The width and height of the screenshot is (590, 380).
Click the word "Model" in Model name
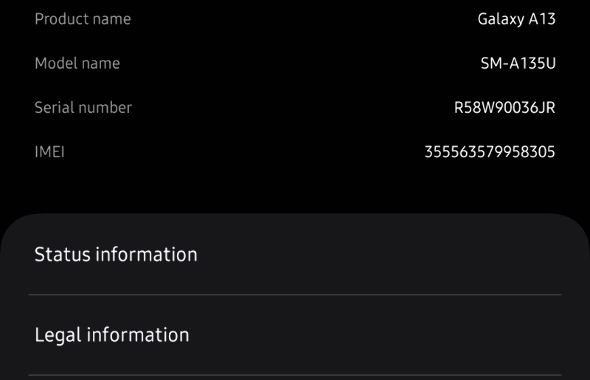coord(55,63)
